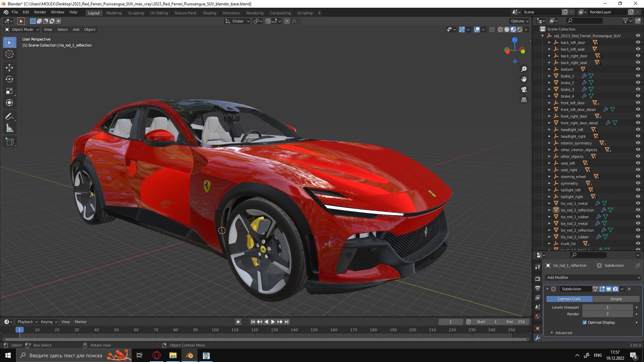Collapse obj_2023_Red_Ferrari_Purosangue_SUV collection

click(543, 36)
